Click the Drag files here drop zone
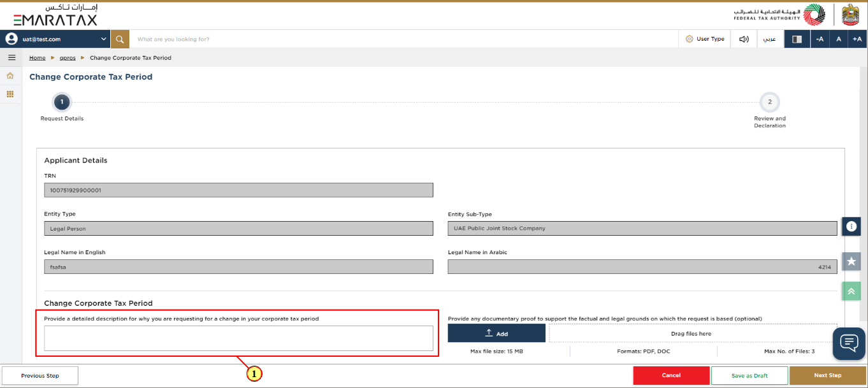This screenshot has width=868, height=388. click(693, 333)
